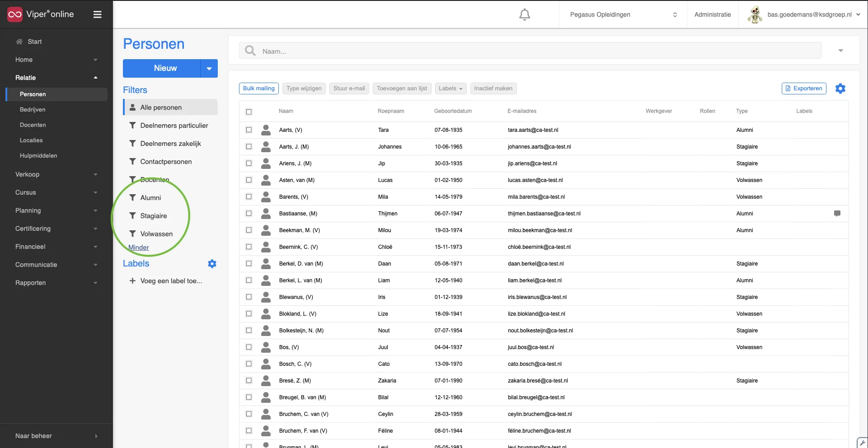The image size is (868, 448).
Task: Expand the Verkoop sidebar menu
Action: (56, 174)
